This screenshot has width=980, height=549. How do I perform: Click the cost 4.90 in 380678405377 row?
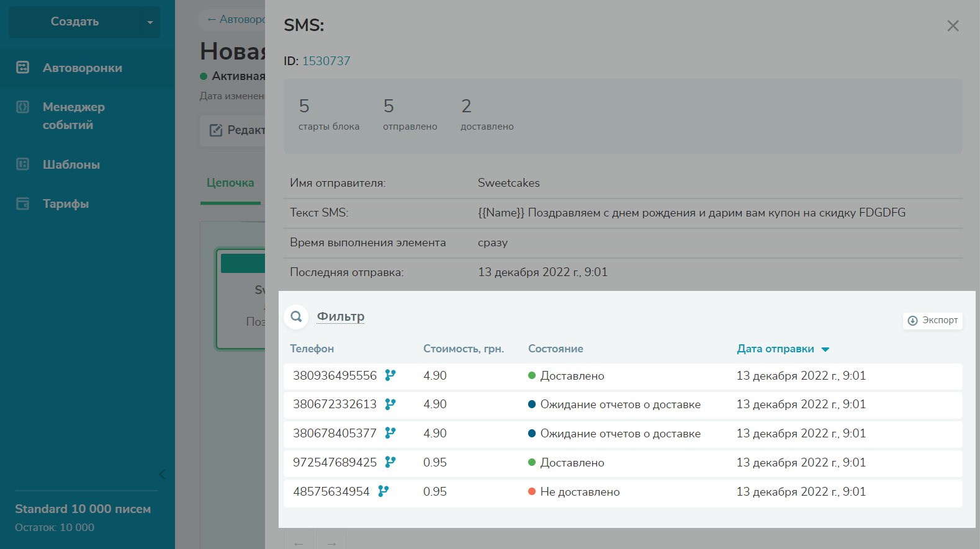click(x=435, y=433)
